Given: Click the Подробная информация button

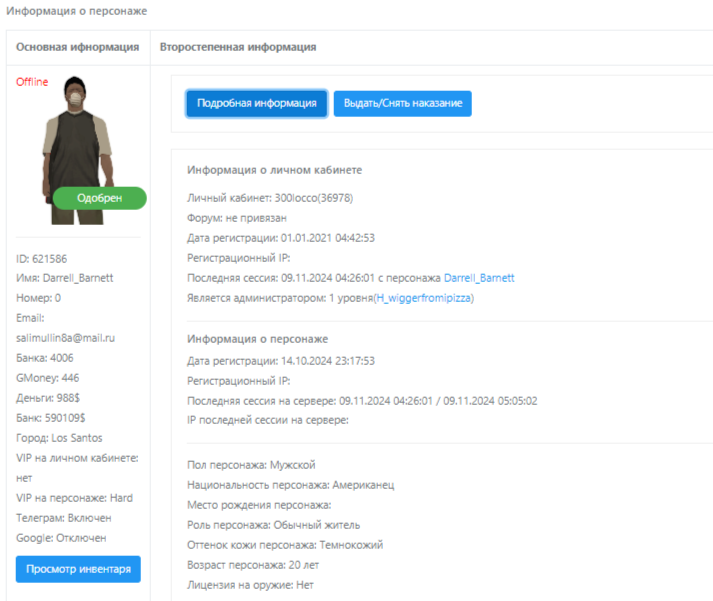Looking at the screenshot, I should point(256,103).
